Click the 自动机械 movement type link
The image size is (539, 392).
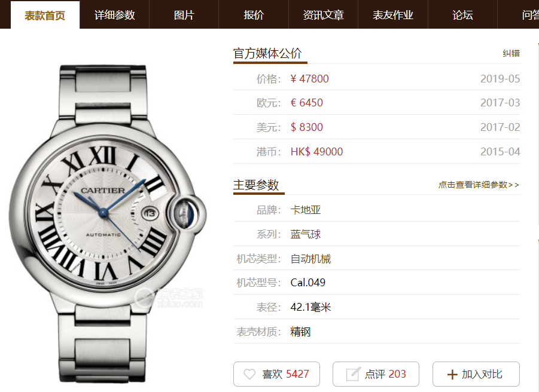pos(310,259)
